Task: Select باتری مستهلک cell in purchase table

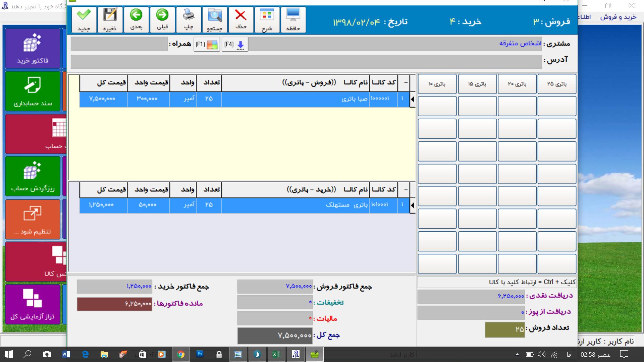Action: pyautogui.click(x=295, y=205)
